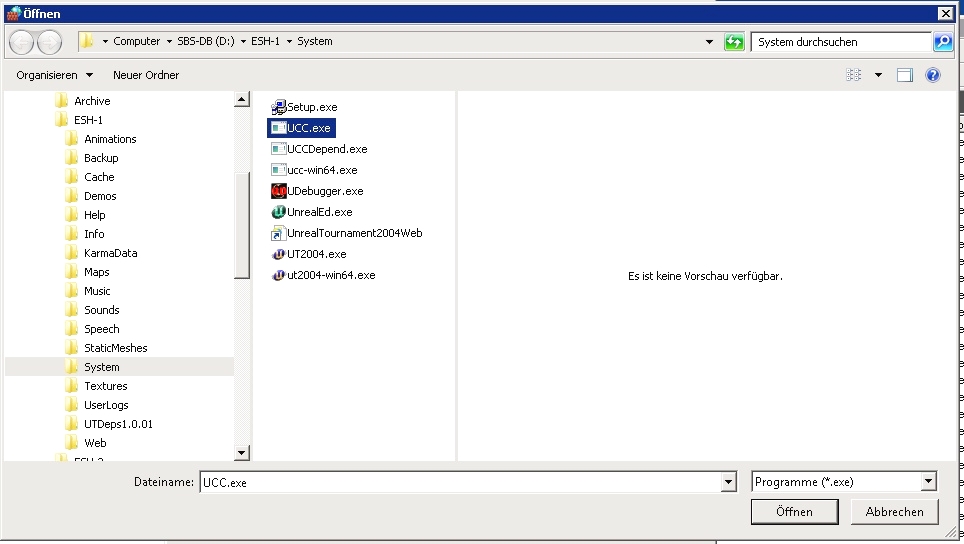
Task: Click the Öffnen button
Action: 794,511
